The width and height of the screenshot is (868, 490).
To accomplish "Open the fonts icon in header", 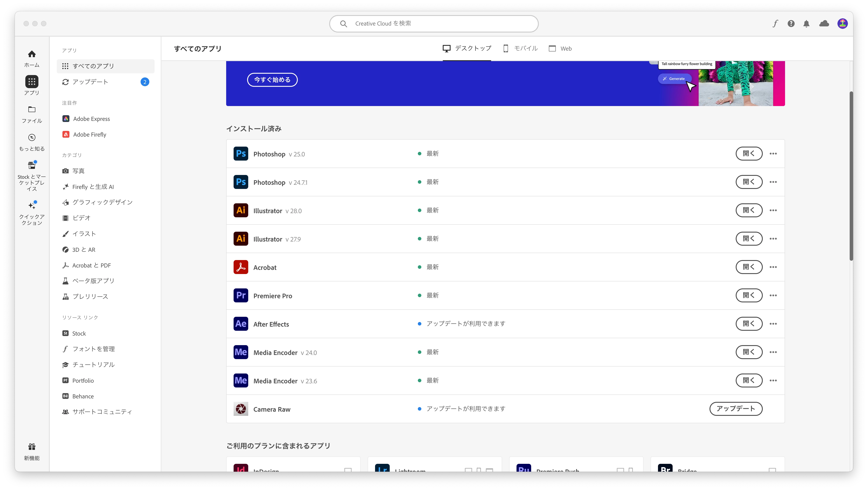I will pos(775,24).
